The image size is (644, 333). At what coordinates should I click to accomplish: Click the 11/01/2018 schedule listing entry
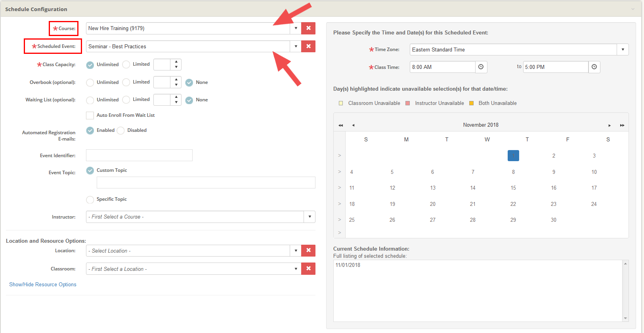click(348, 265)
